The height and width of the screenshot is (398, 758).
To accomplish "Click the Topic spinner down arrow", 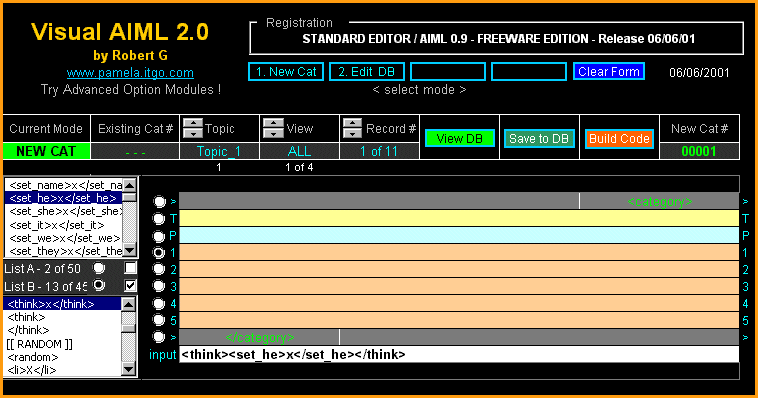I will point(193,133).
